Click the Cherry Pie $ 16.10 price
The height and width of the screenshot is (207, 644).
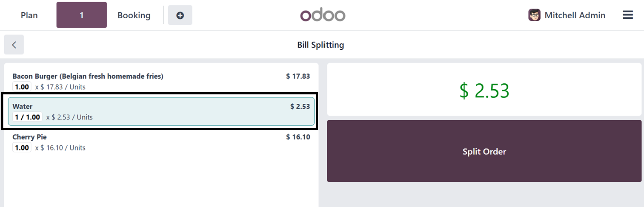tap(298, 137)
